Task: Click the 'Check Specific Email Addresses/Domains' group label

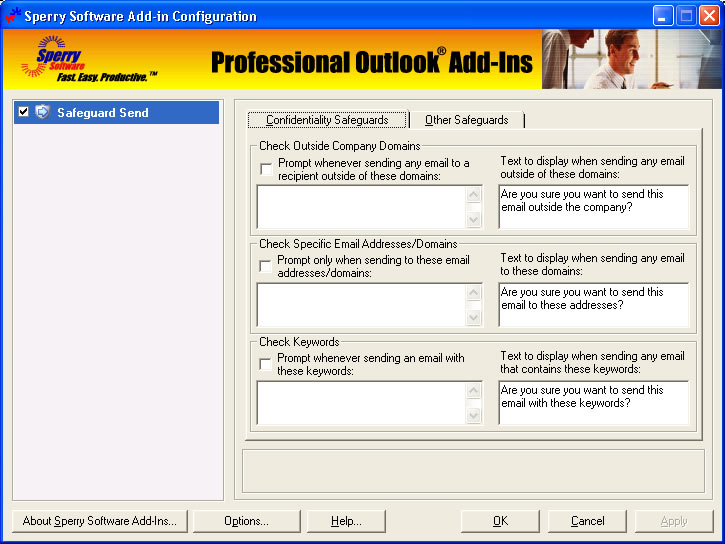Action: tap(358, 244)
